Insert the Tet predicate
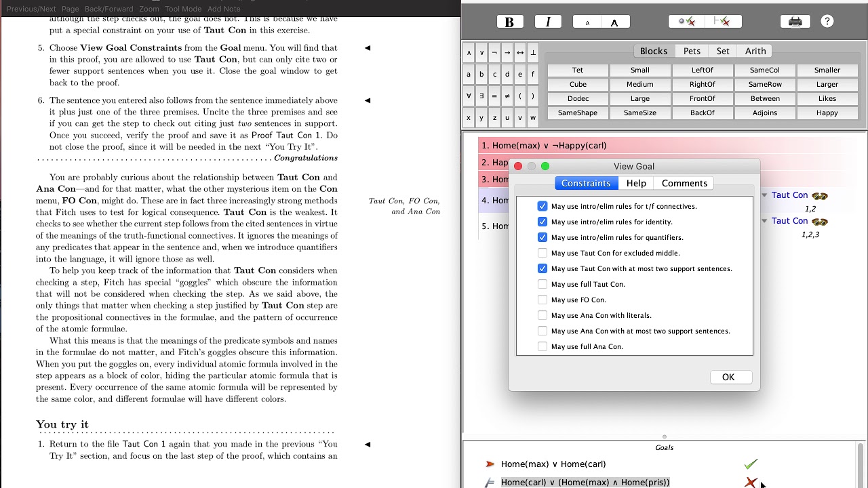This screenshot has height=488, width=868. [578, 70]
